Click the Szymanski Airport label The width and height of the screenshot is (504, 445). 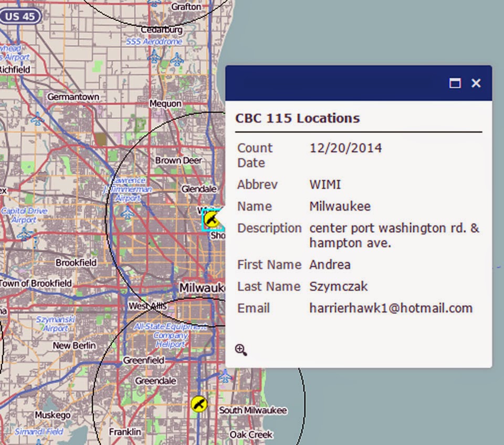pyautogui.click(x=56, y=324)
